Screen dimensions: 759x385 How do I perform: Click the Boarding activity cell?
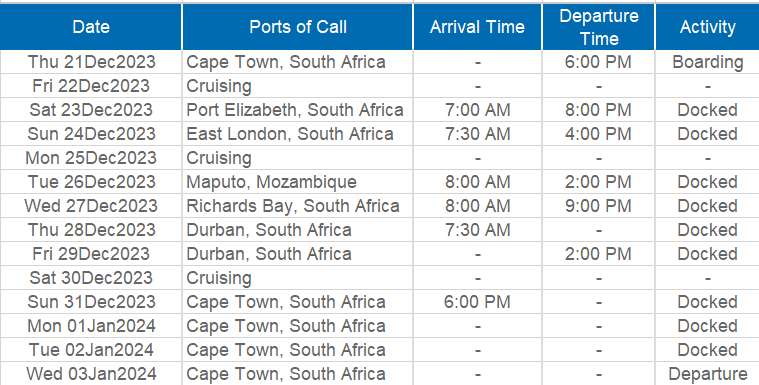[x=707, y=62]
